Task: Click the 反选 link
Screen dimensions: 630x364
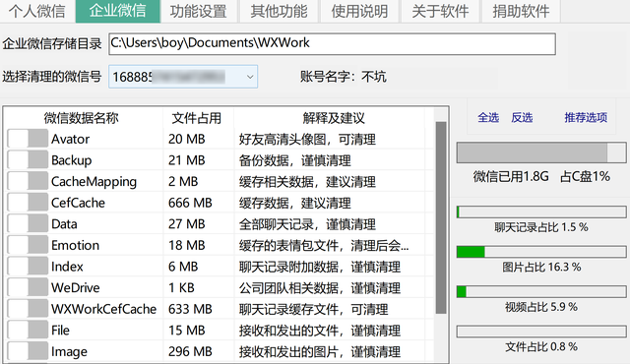Action: pyautogui.click(x=522, y=118)
